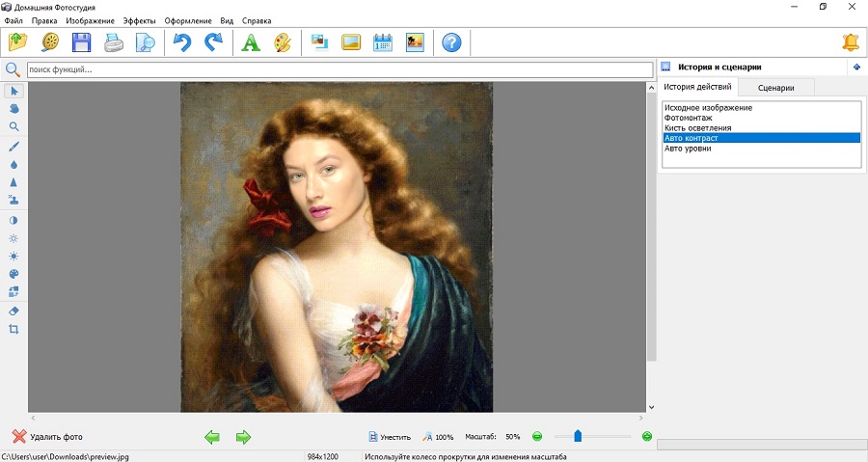Zoom out with the green minus button
Image resolution: width=868 pixels, height=462 pixels.
pyautogui.click(x=537, y=437)
